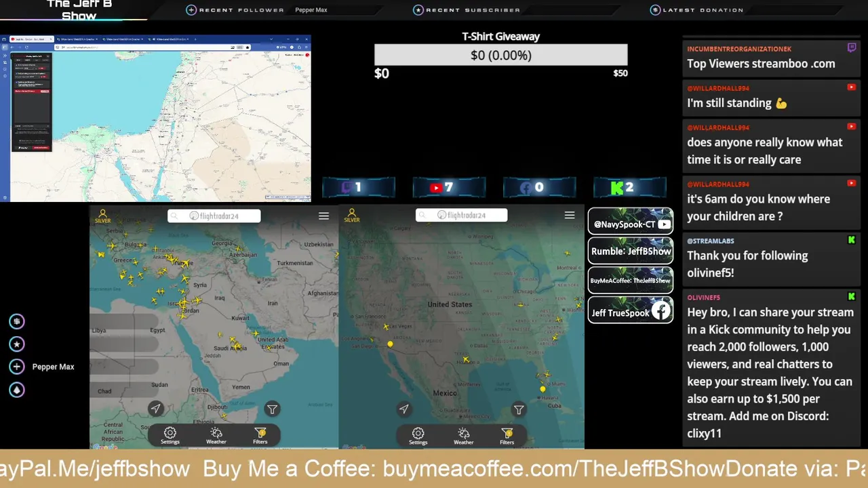Image resolution: width=868 pixels, height=488 pixels.
Task: Click the star circle icon in left sidebar
Action: tap(17, 344)
